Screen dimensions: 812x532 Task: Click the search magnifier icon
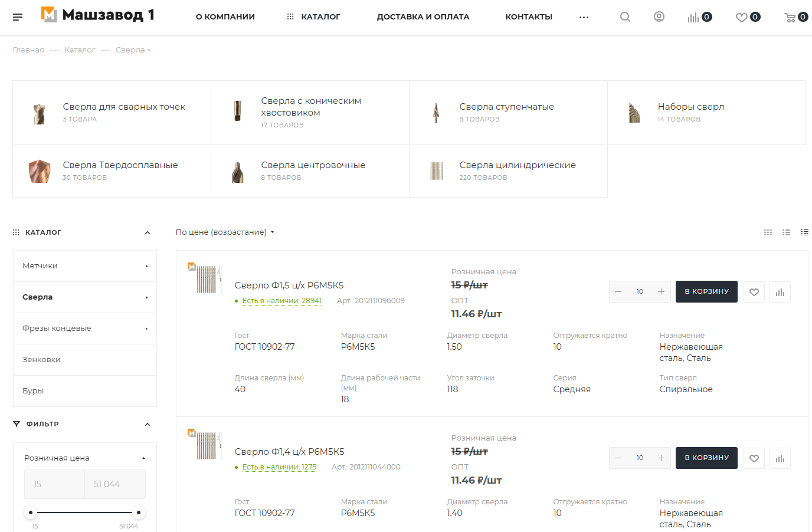point(625,17)
